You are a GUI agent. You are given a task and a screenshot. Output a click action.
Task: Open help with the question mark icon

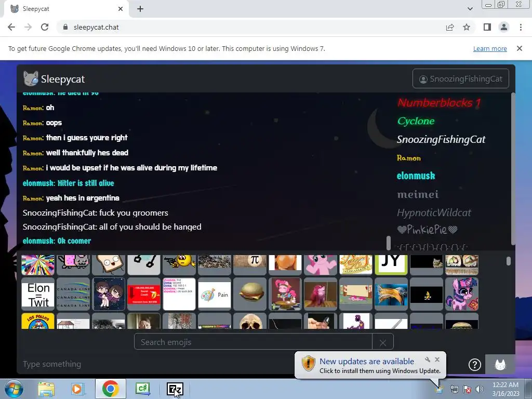[x=475, y=364]
